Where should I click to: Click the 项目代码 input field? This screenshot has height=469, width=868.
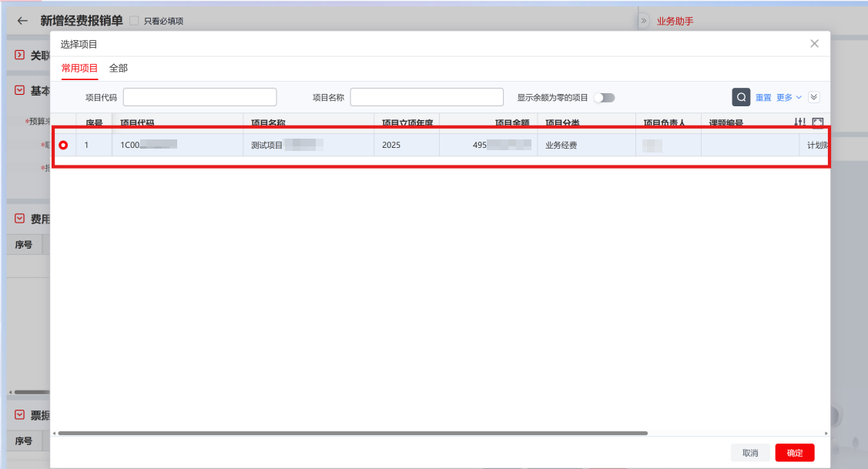coord(199,97)
